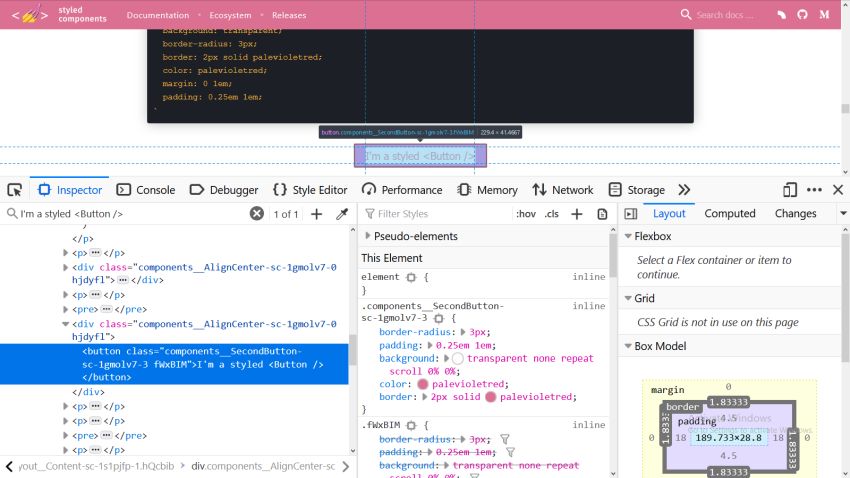
Task: Highlight SecondButton selector target icon
Action: click(439, 318)
